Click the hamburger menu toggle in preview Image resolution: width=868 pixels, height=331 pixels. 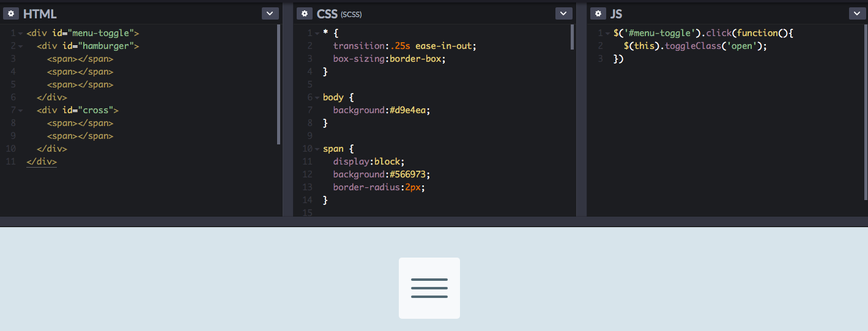pyautogui.click(x=429, y=288)
